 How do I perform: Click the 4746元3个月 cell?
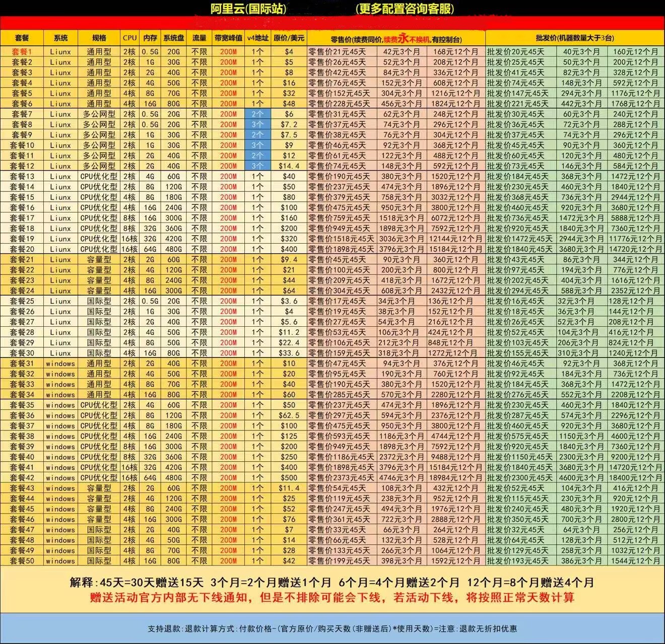click(402, 478)
